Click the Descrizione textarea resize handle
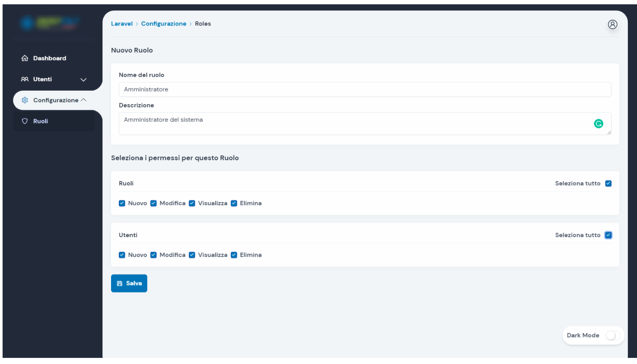The height and width of the screenshot is (364, 637). coord(609,133)
